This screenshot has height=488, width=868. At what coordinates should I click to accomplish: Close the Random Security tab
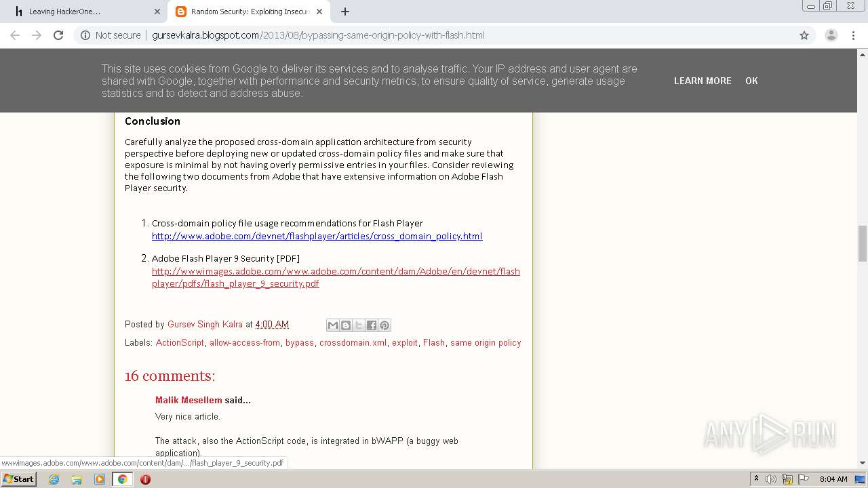[319, 12]
